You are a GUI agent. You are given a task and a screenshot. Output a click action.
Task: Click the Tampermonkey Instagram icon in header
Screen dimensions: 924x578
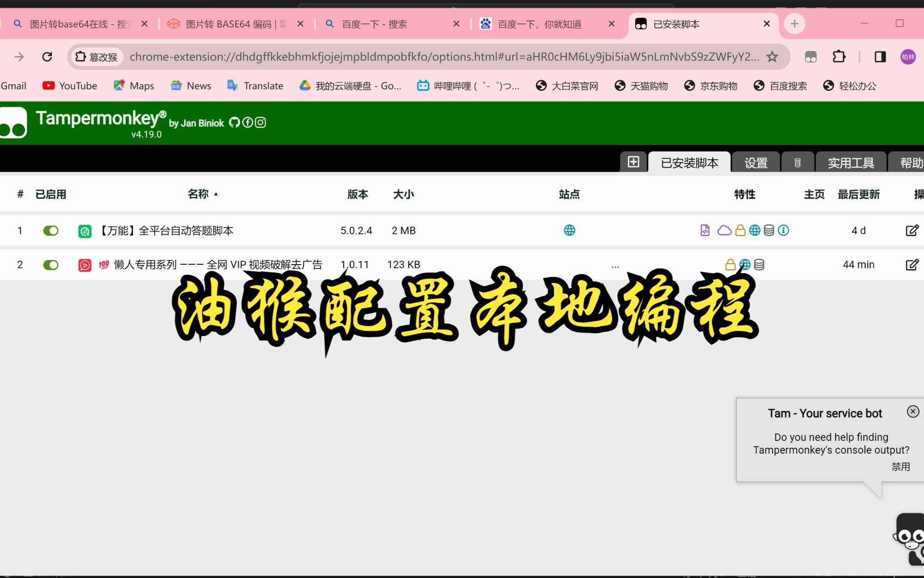pos(260,122)
